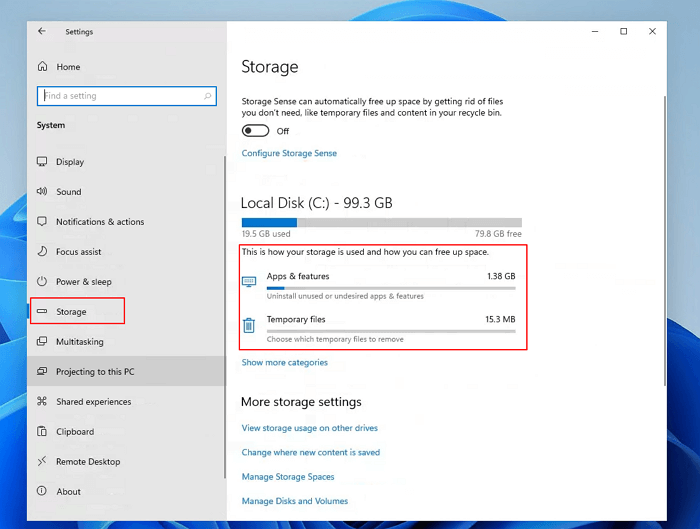
Task: Open Configure Storage Sense link
Action: pyautogui.click(x=289, y=153)
